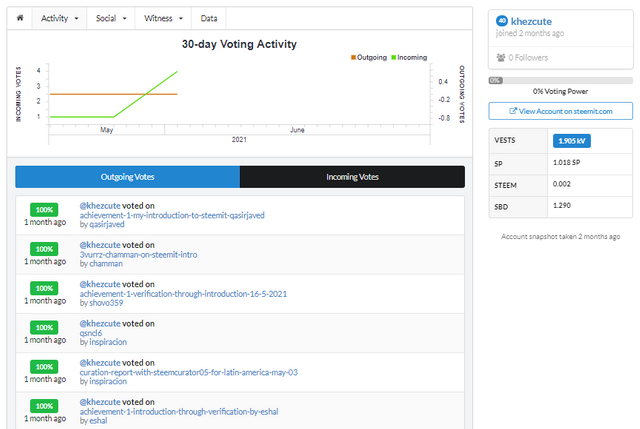The height and width of the screenshot is (429, 640).
Task: Open achievement-1-my-introduction-to-steemit-qasirjaved post link
Action: [x=172, y=215]
